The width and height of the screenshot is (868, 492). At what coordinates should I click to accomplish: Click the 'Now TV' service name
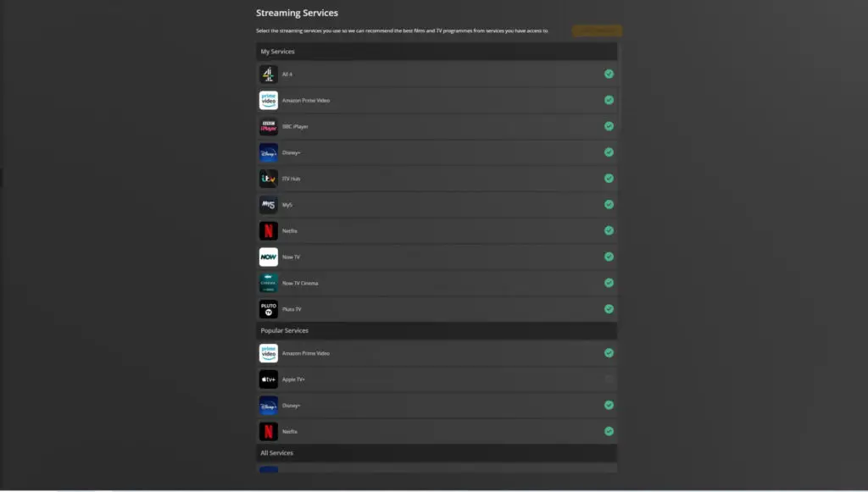click(x=292, y=257)
